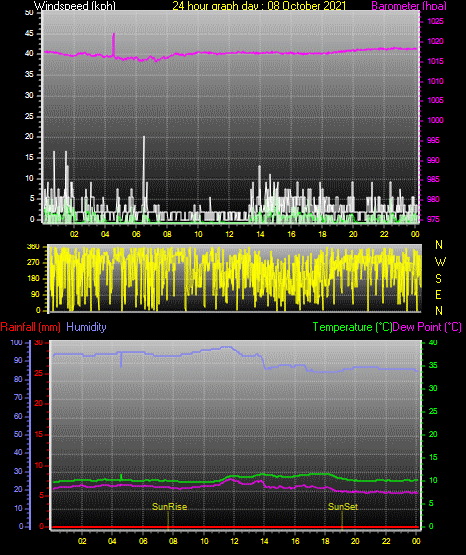This screenshot has width=466, height=555.
Task: Click the E compass direction label
Action: [x=438, y=295]
